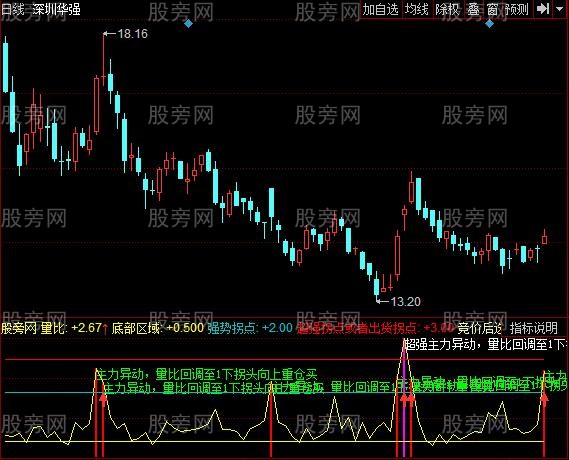Click the 深圳华强 stock name

56,9
